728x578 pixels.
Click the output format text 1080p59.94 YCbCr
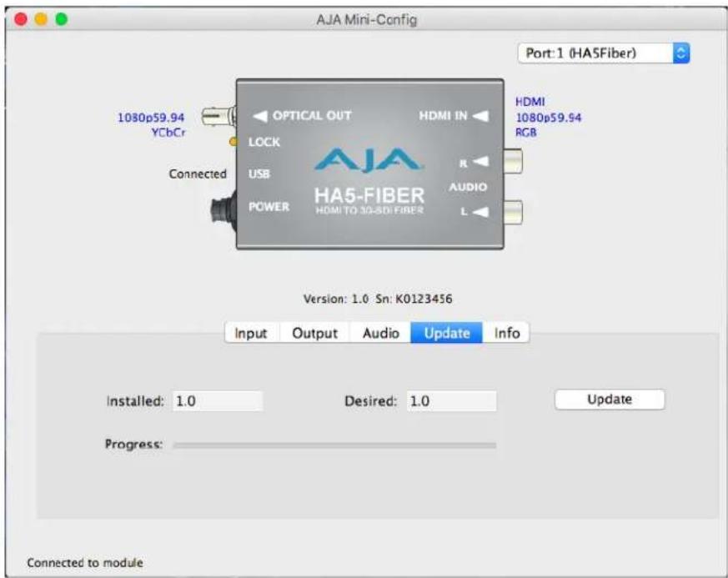tap(152, 125)
